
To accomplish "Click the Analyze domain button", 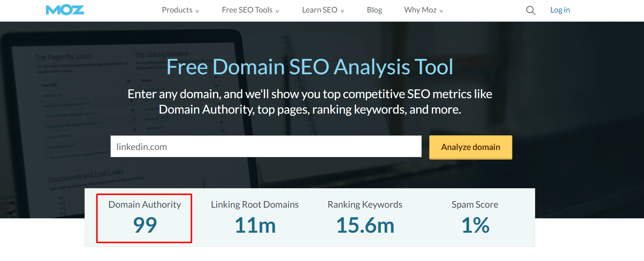I will [x=470, y=147].
